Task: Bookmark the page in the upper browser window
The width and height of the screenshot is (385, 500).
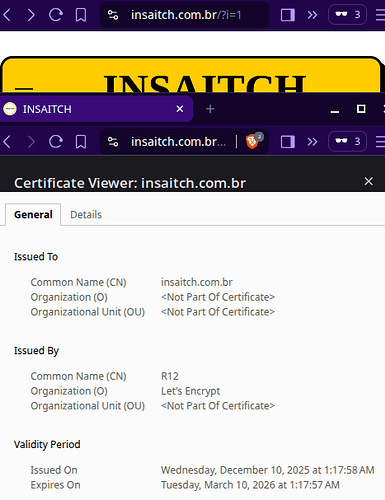Action: coord(81,15)
